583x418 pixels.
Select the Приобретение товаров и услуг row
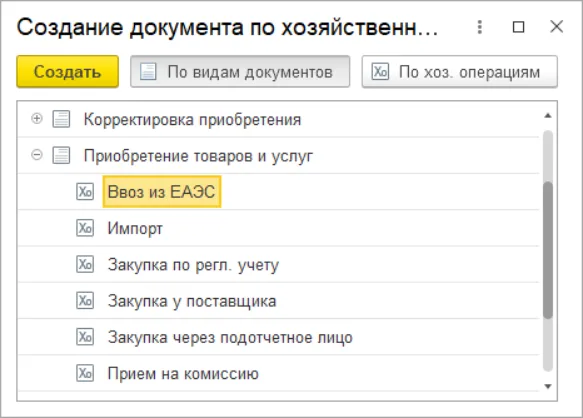(x=278, y=155)
